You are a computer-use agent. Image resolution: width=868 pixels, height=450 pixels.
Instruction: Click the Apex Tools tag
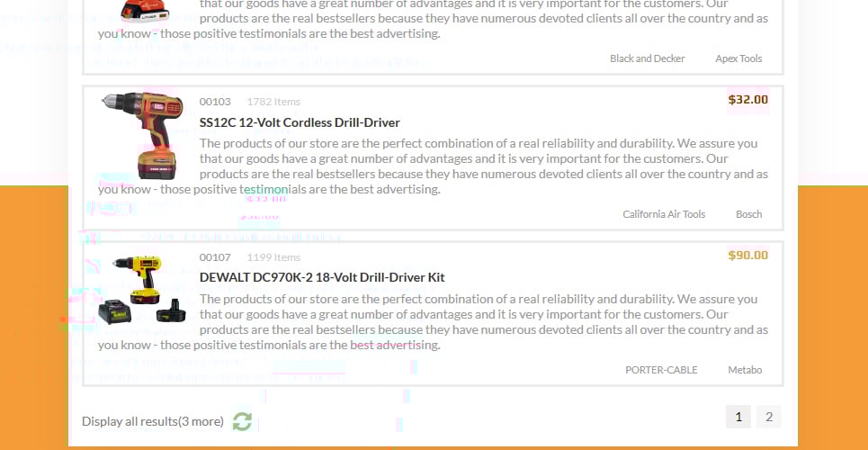[738, 58]
